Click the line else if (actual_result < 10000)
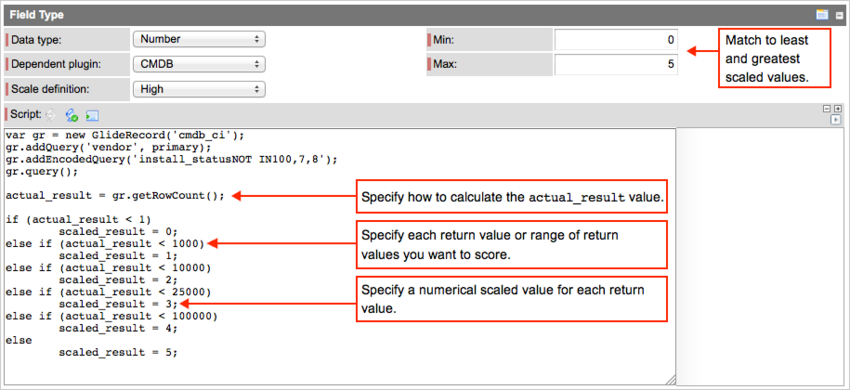This screenshot has width=850, height=390. click(x=108, y=267)
